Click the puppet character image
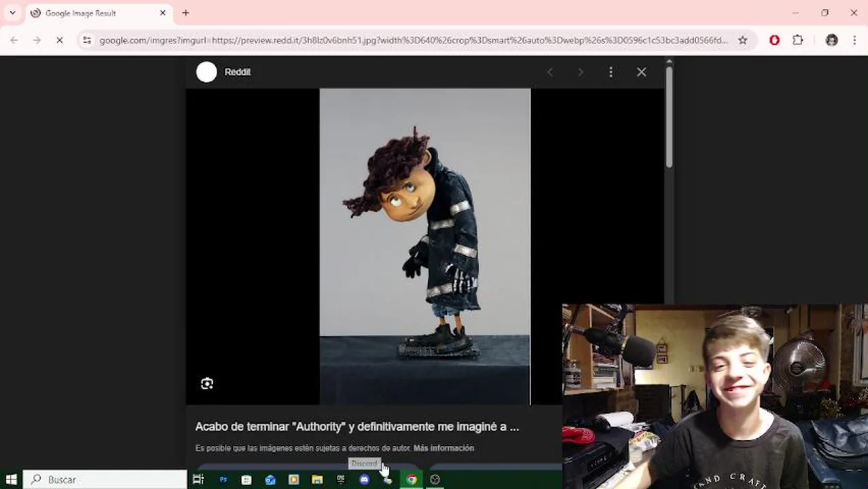This screenshot has width=868, height=489. tap(424, 247)
